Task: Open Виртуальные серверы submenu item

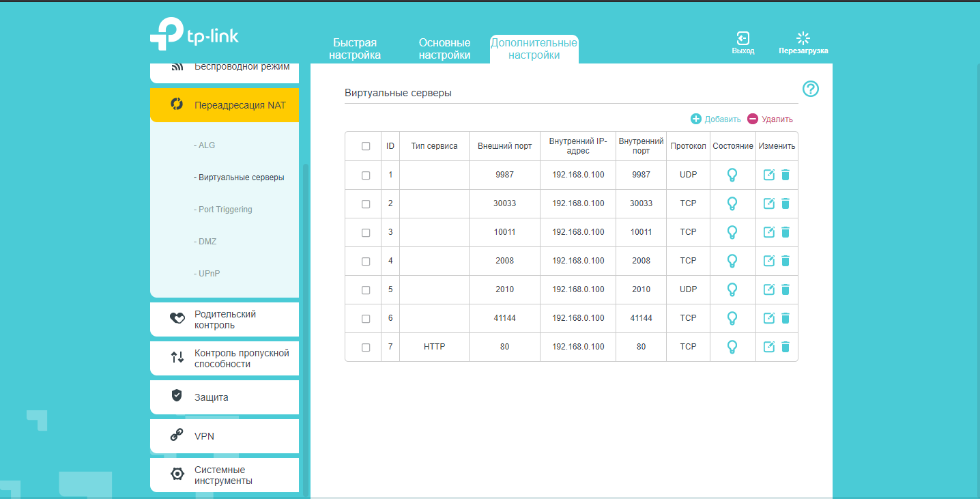Action: [239, 177]
